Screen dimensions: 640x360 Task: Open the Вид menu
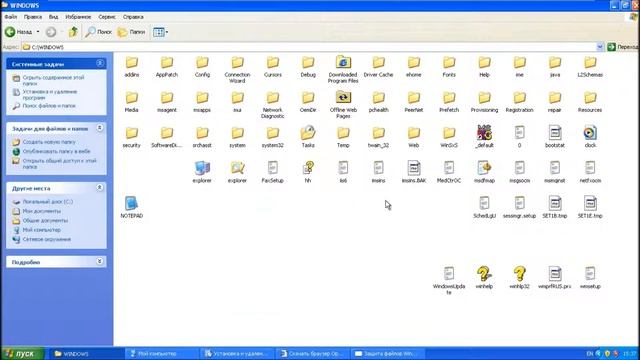(53, 17)
